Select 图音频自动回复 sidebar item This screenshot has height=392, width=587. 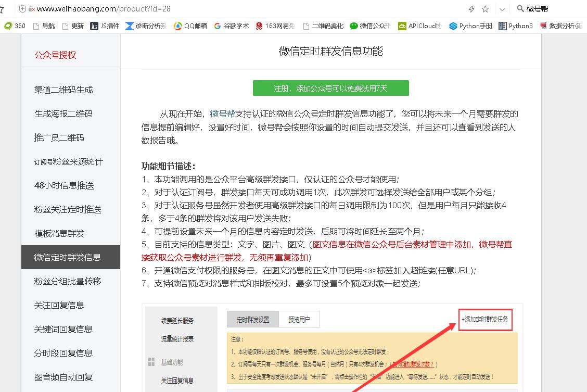pos(63,377)
